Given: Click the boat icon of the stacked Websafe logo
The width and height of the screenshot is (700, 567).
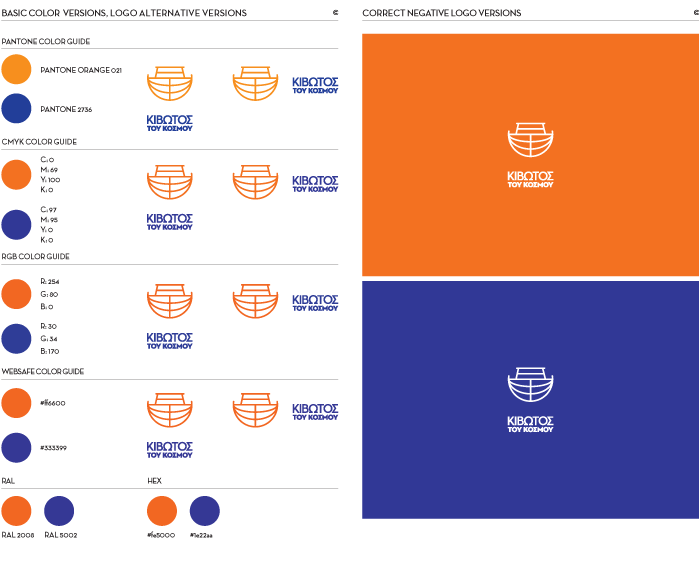Looking at the screenshot, I should (170, 410).
